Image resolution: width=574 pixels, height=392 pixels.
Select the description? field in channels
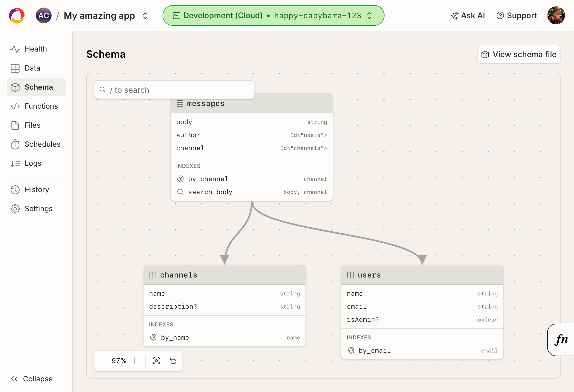pyautogui.click(x=224, y=307)
